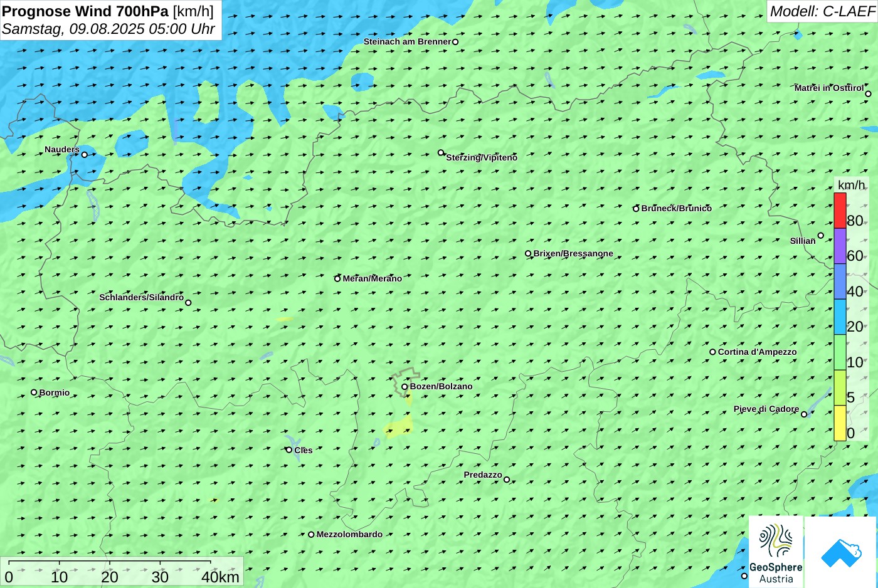Select the Matrei in Osttirol map marker
This screenshot has width=878, height=588.
click(x=868, y=94)
